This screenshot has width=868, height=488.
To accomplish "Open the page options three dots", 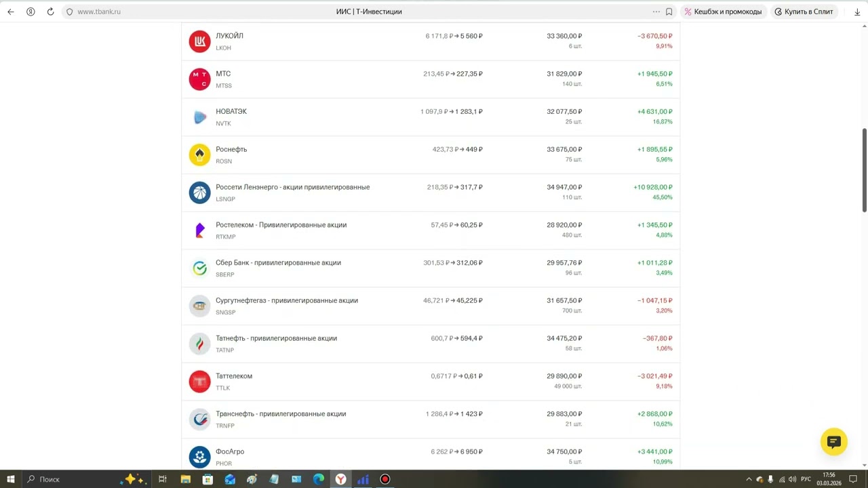I will (656, 12).
